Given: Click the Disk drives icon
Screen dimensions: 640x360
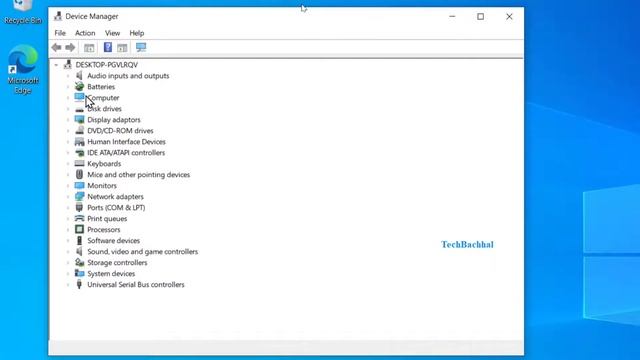Looking at the screenshot, I should [79, 109].
